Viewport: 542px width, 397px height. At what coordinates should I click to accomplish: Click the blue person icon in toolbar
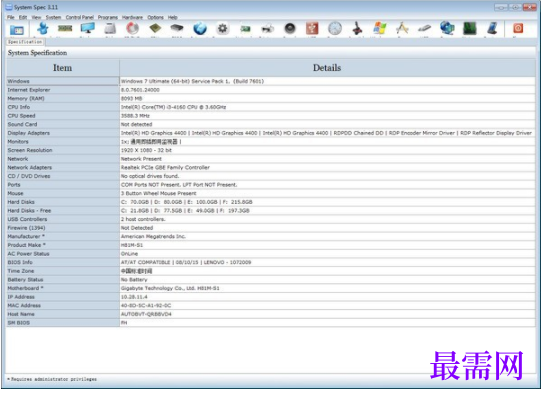tap(43, 28)
